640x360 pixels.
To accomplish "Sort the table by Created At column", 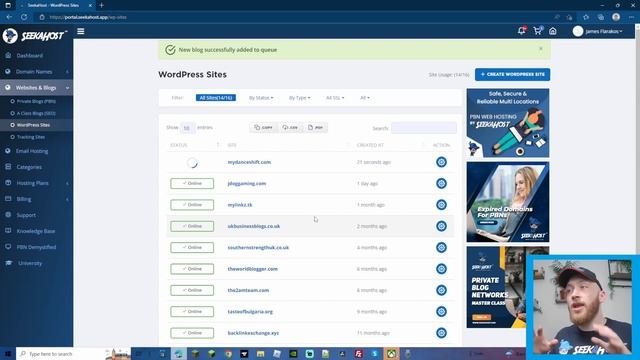I will (x=391, y=145).
